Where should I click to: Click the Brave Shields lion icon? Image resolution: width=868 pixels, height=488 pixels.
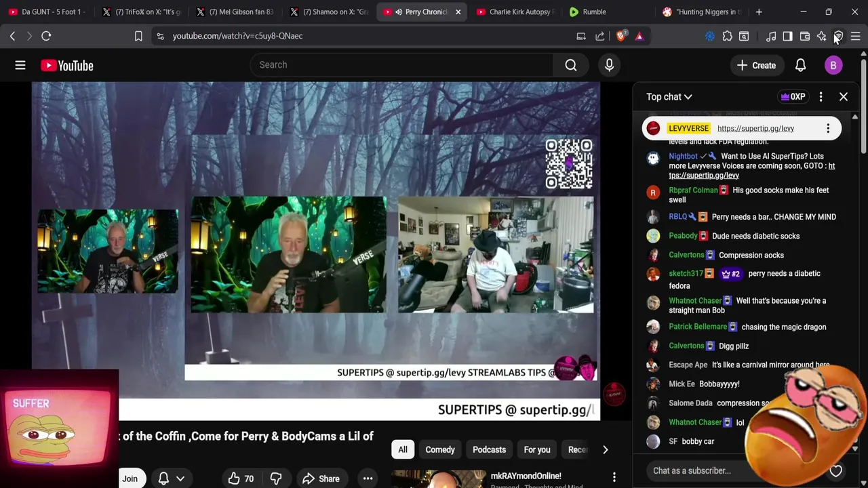(x=621, y=36)
